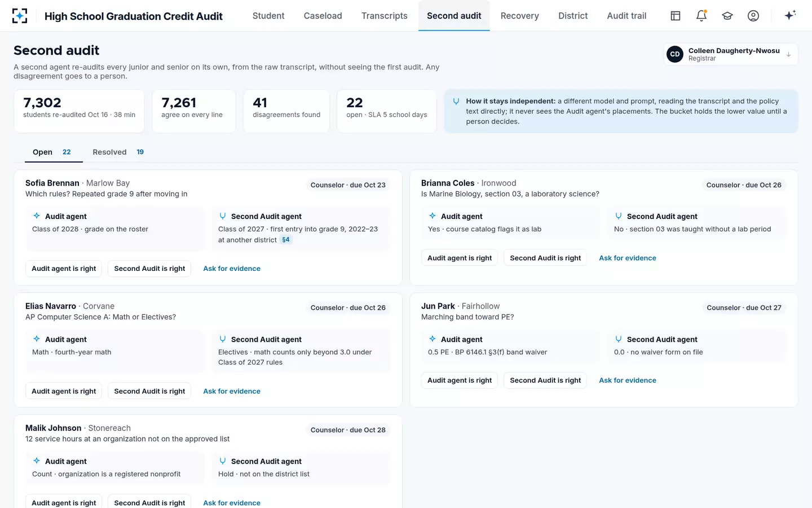Click the '41 disagreements found' stat card
The width and height of the screenshot is (812, 508).
pos(286,111)
